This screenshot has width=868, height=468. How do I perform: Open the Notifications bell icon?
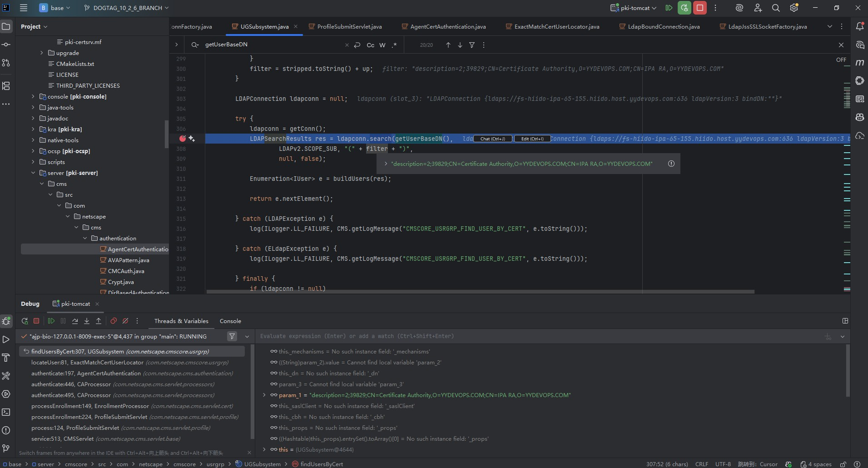point(859,26)
